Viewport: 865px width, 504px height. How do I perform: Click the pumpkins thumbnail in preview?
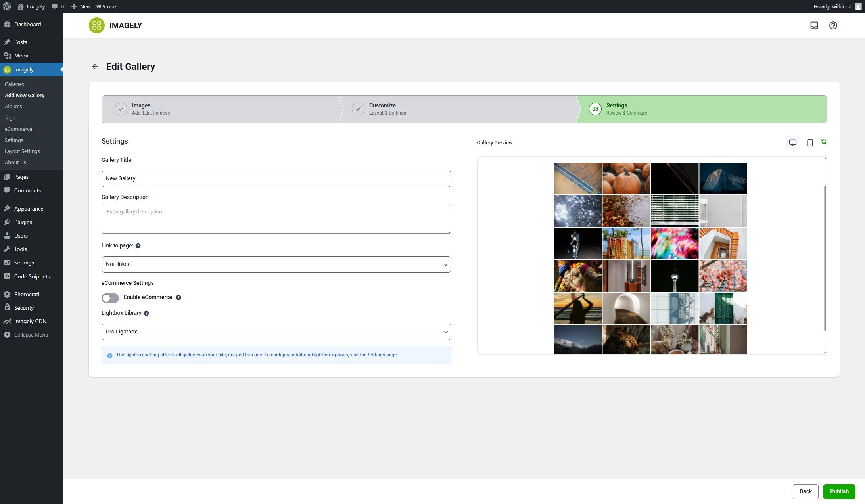pyautogui.click(x=626, y=178)
